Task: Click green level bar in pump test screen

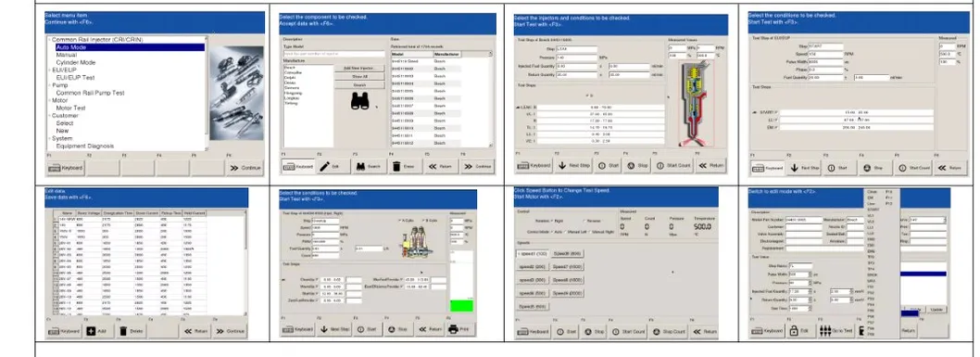Action: [461, 306]
